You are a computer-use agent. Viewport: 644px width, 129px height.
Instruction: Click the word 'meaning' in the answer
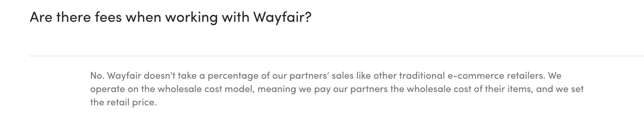coord(277,89)
